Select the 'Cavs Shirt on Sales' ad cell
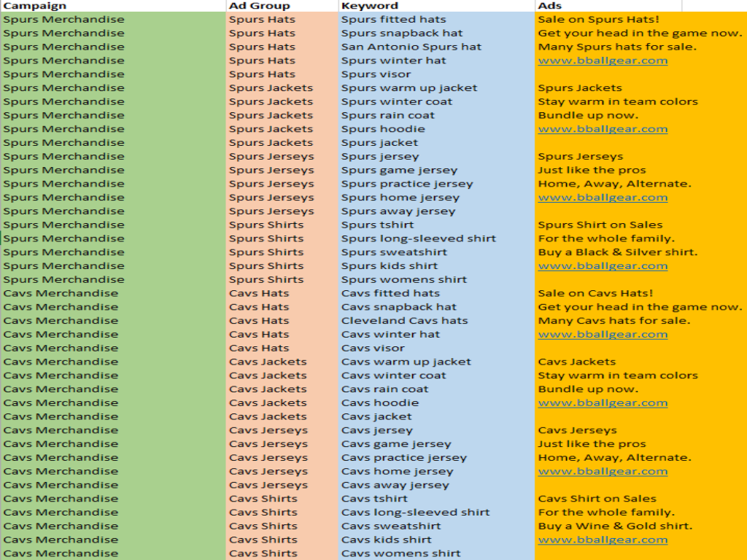Screen dimensions: 747x560 click(x=597, y=499)
